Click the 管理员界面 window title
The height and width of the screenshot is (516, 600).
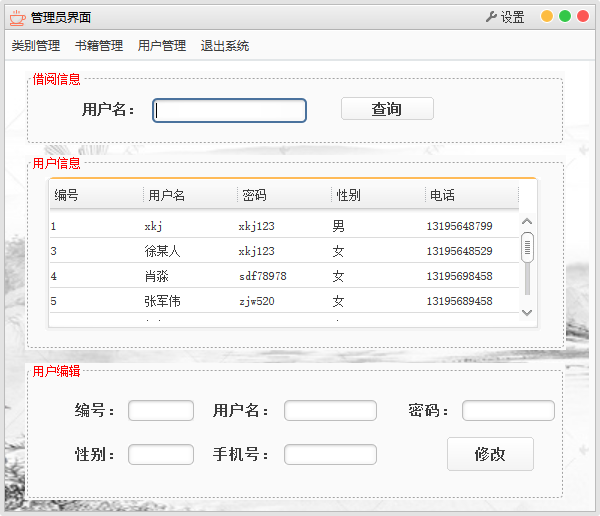click(x=61, y=18)
